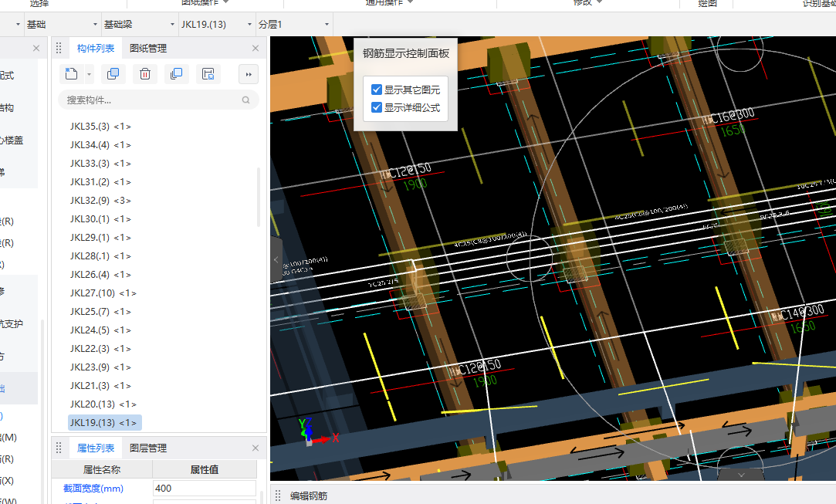Click the search magnifier icon in component list

pos(245,100)
